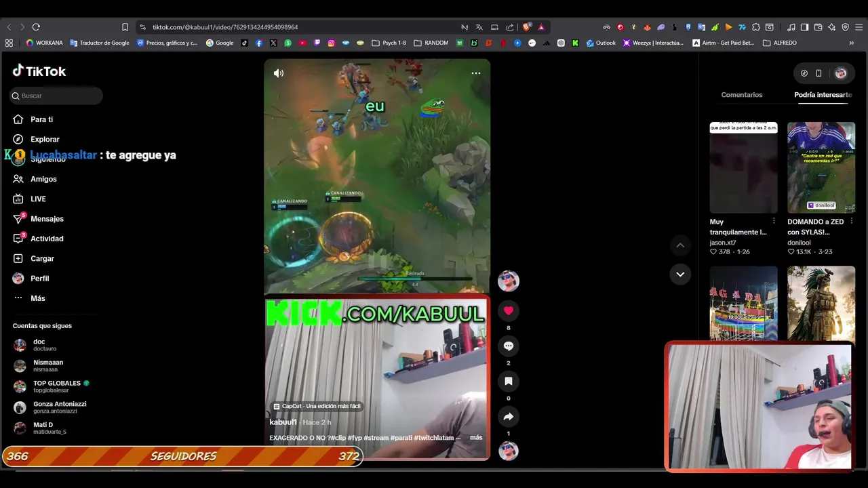Viewport: 868px width, 488px height.
Task: Open Traductor de Google bookmark
Action: pos(100,43)
